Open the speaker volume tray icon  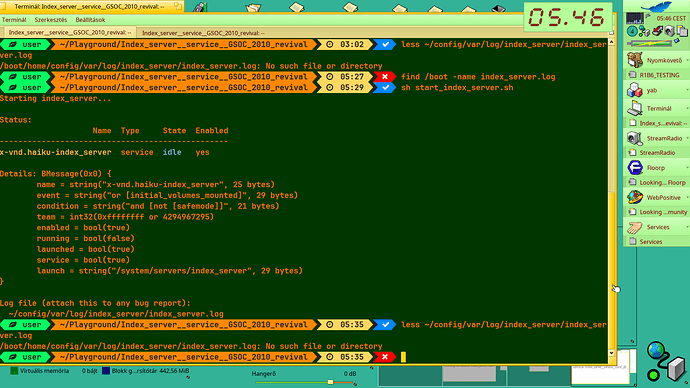coord(669,31)
